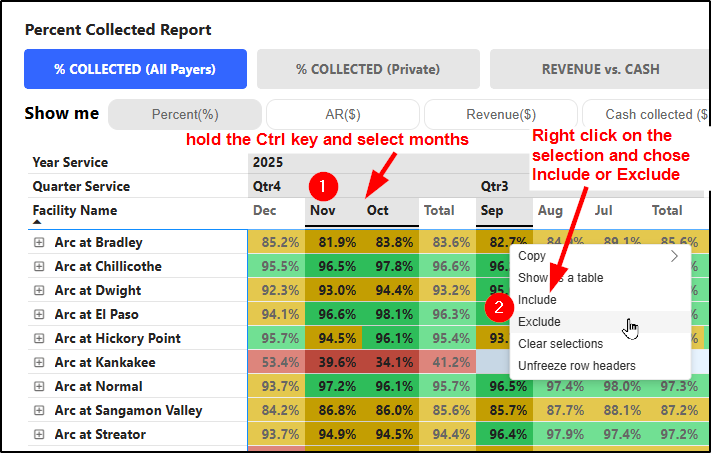Select the Oct column header
This screenshot has height=453, width=711.
pos(377,211)
